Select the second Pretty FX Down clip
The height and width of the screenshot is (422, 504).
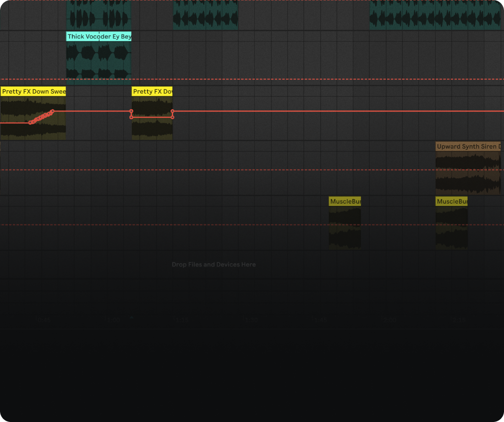(151, 131)
